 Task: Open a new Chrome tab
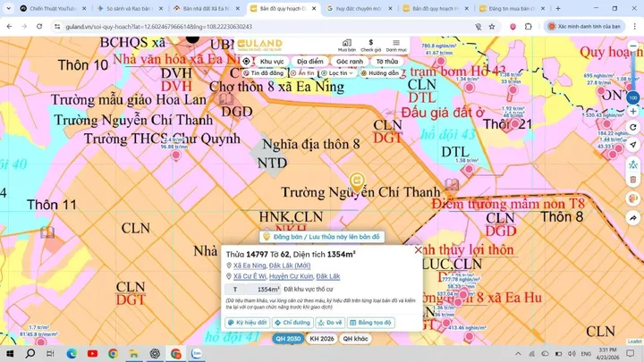(558, 8)
